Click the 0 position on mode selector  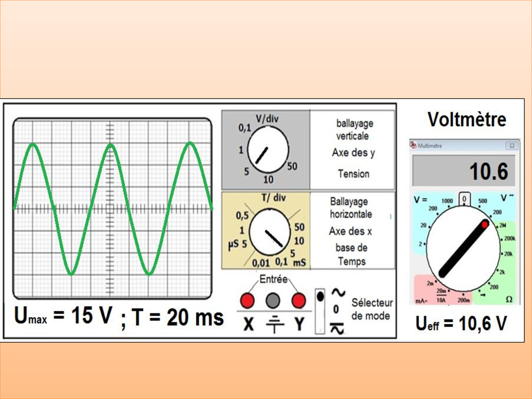coord(336,310)
